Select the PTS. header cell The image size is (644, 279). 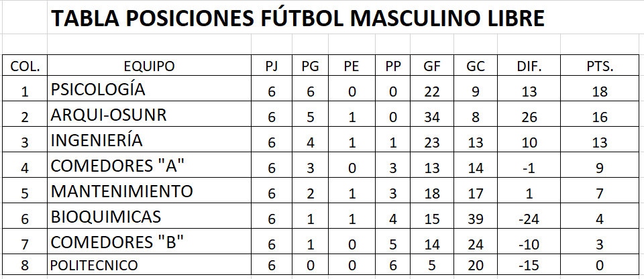[x=600, y=66]
